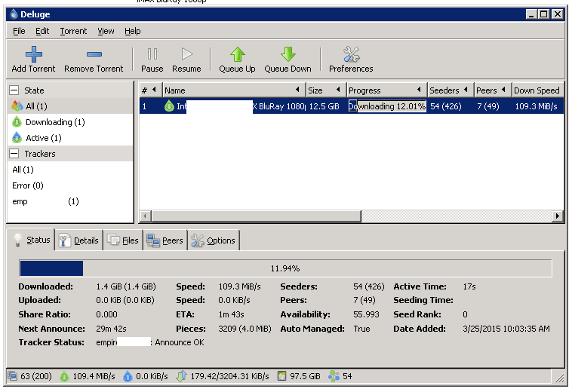Sort torrents by Name column

[x=233, y=90]
